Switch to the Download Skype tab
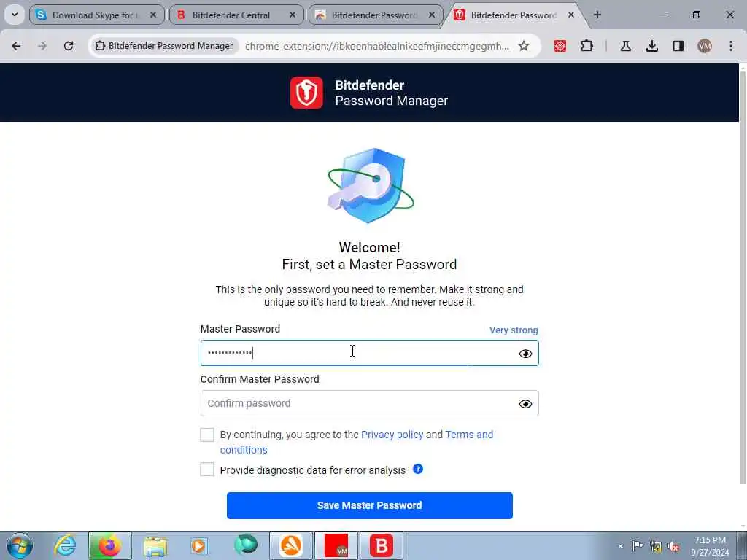This screenshot has height=560, width=747. tap(97, 15)
